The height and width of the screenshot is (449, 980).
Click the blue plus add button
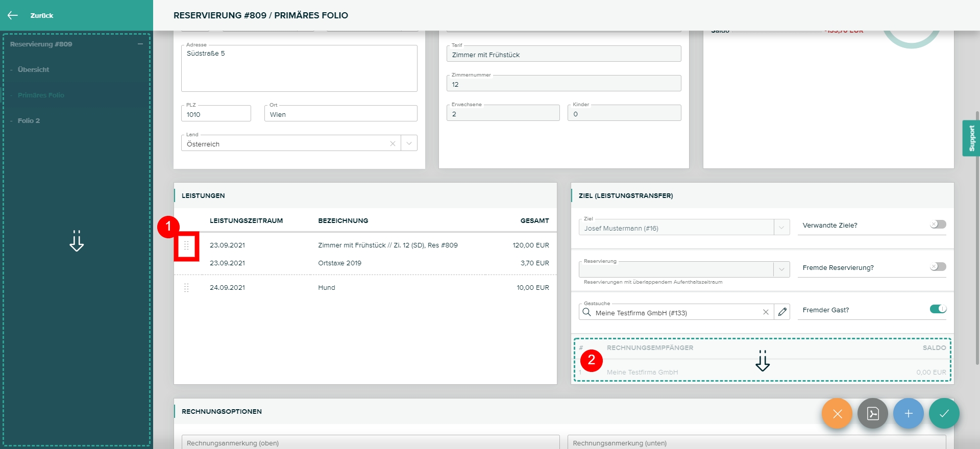click(x=909, y=413)
